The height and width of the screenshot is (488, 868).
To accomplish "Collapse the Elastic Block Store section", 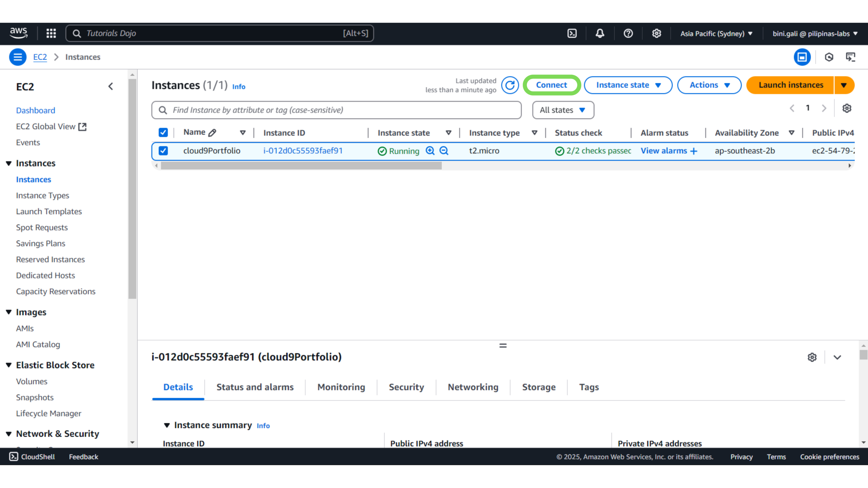I will [9, 365].
